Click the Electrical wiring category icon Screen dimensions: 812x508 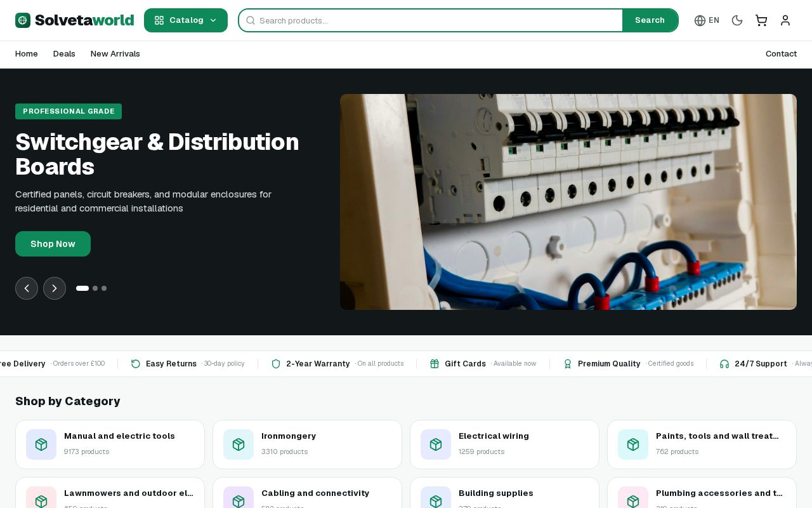[x=436, y=444]
